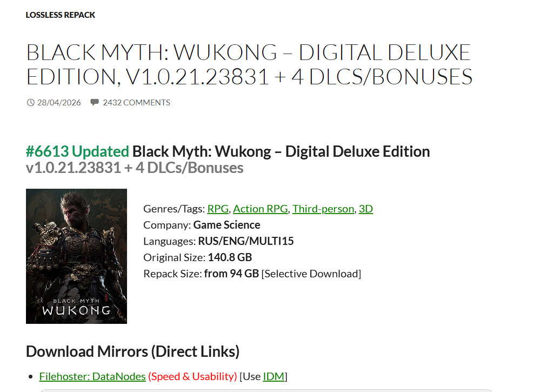This screenshot has width=539, height=392.
Task: Open the main Black Myth: Wukong post title
Action: (249, 64)
